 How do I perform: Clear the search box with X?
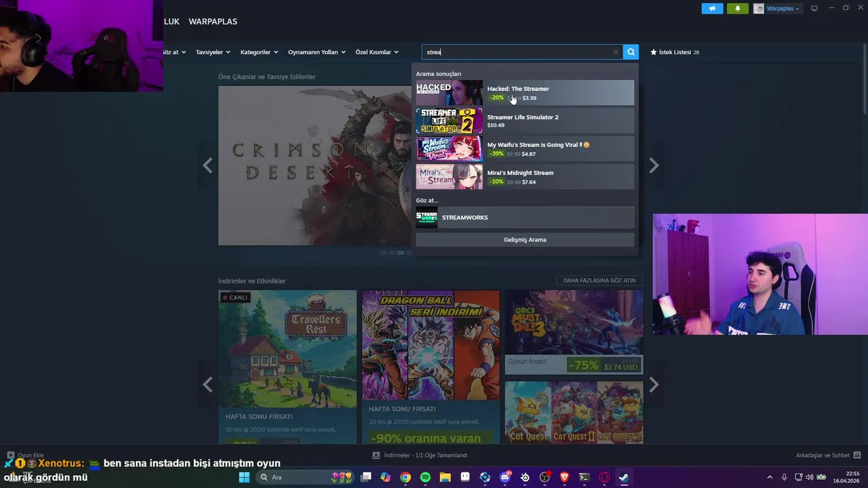tap(616, 52)
